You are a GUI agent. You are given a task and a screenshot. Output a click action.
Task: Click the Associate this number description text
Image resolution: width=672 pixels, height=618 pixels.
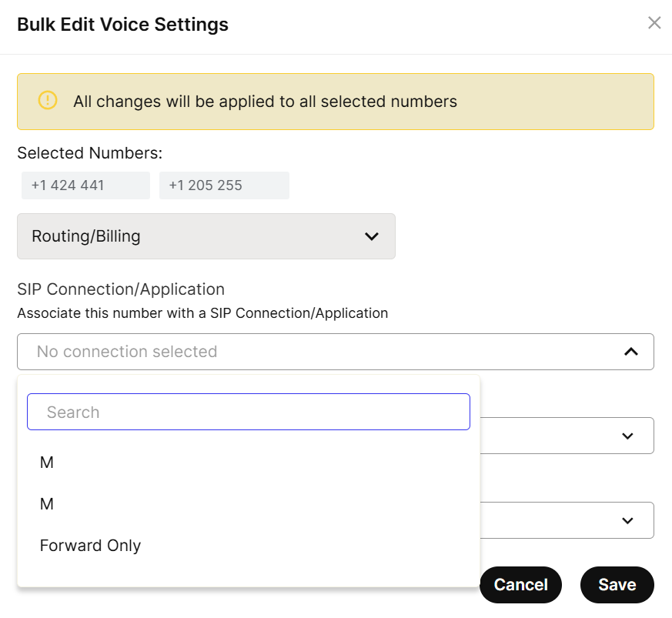click(x=202, y=313)
